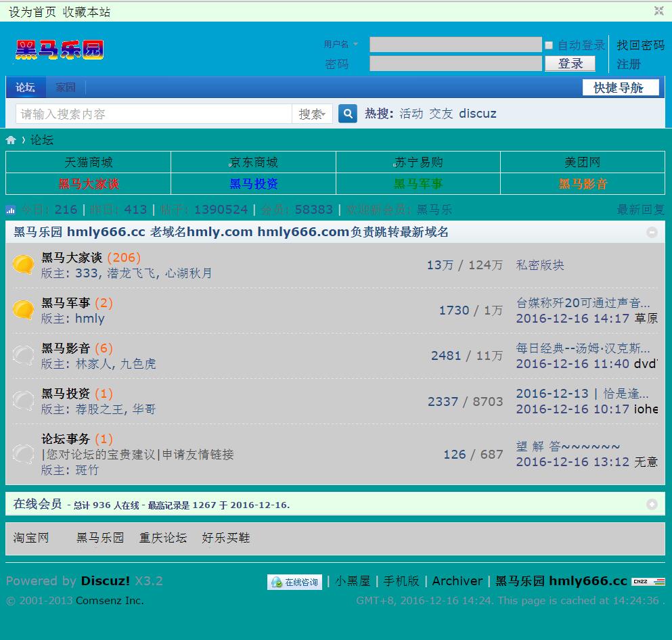The height and width of the screenshot is (640, 672).
Task: Click the hot search term 交友
Action: [441, 114]
